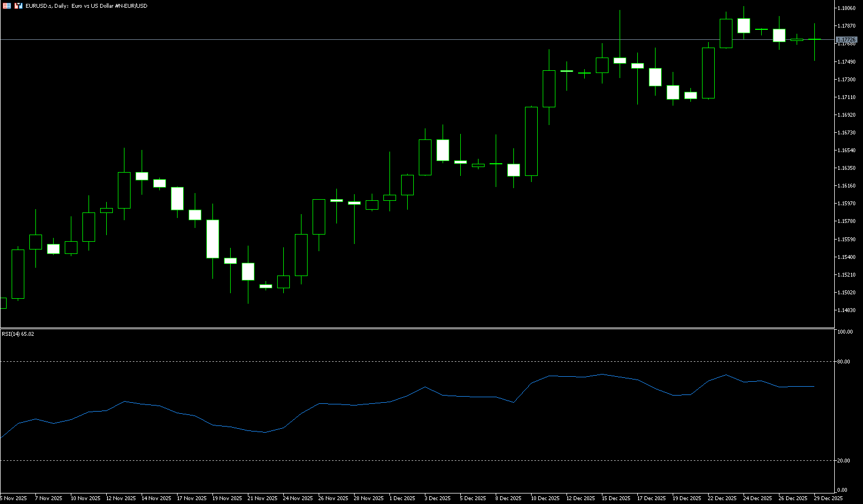The image size is (863, 504).
Task: Click the 1 Dec 2025 date label
Action: [x=402, y=498]
